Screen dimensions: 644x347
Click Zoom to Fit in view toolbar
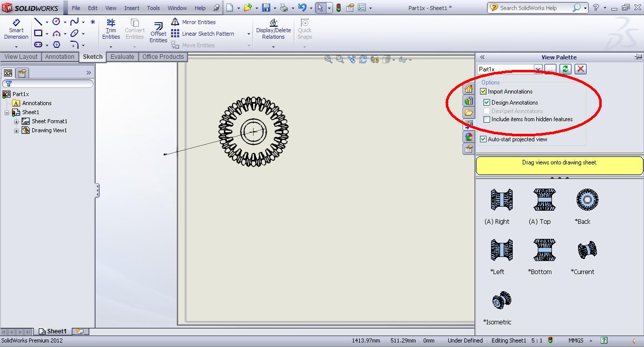[x=329, y=59]
